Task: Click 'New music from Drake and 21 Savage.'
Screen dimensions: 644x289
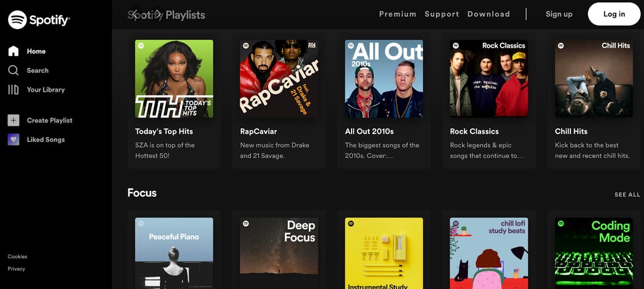Action: click(275, 150)
